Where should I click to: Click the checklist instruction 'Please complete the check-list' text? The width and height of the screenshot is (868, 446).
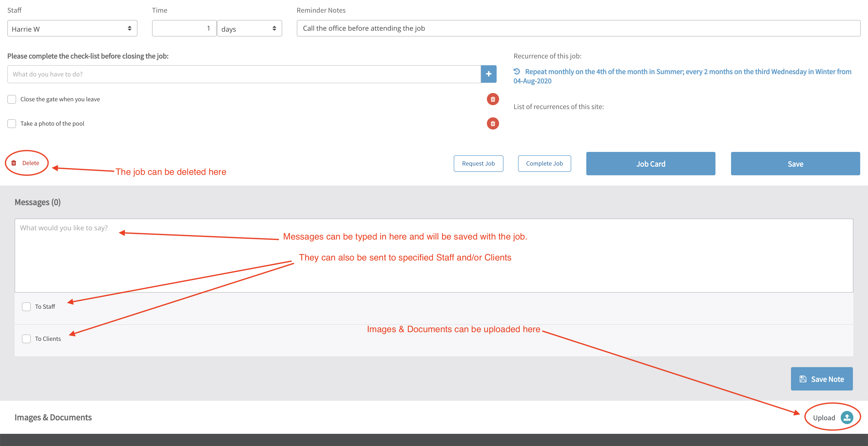pyautogui.click(x=88, y=56)
